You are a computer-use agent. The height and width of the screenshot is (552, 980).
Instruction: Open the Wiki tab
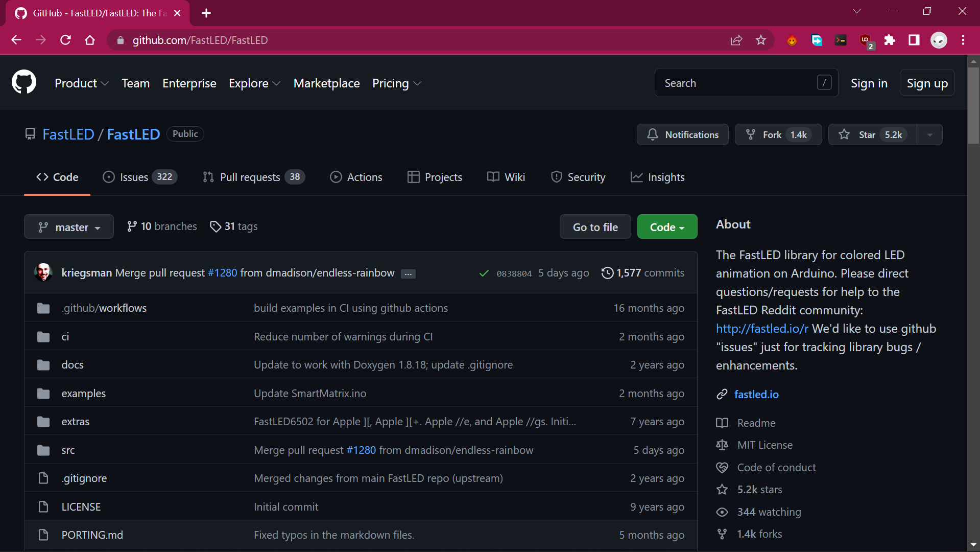click(506, 177)
